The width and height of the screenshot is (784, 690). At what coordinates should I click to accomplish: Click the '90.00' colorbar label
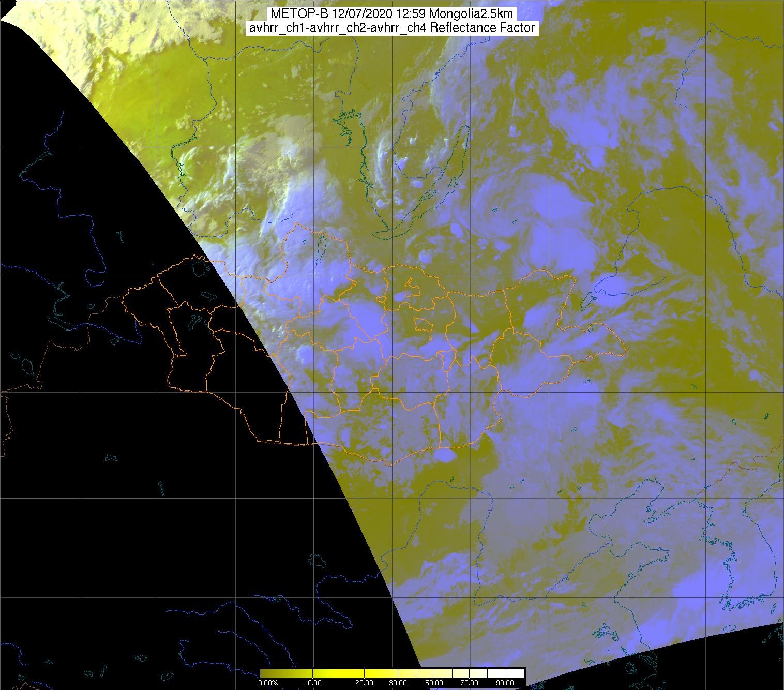click(505, 683)
